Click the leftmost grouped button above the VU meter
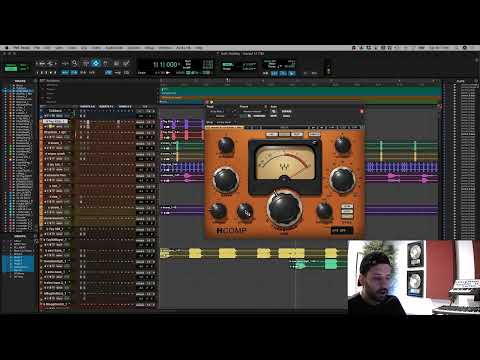 pos(272,134)
